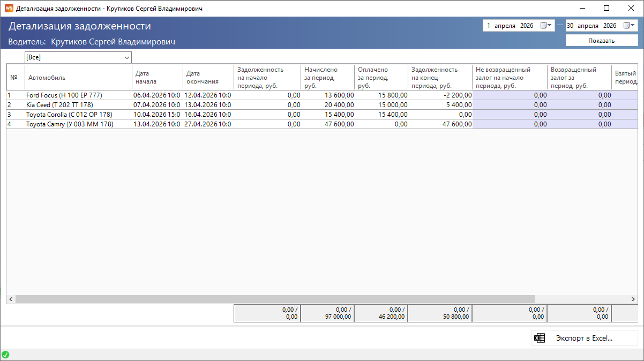Select the Ford Focus (H 100 EP 777) row

(x=322, y=95)
